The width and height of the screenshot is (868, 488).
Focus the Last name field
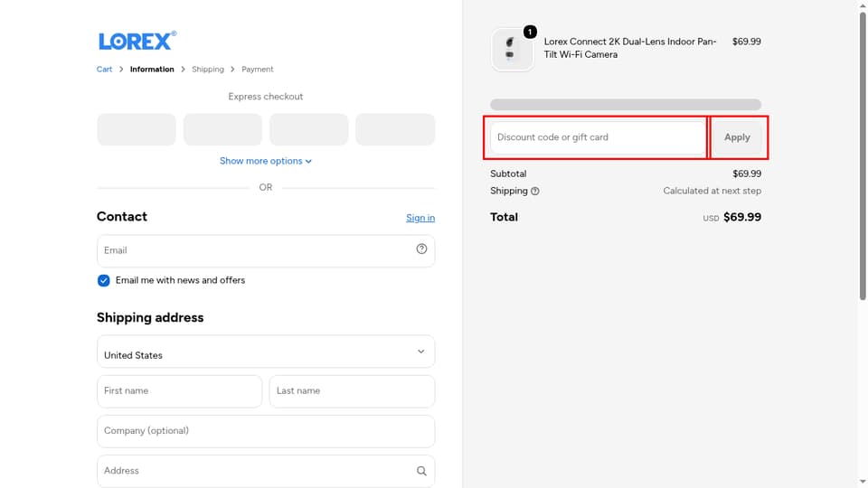(352, 391)
